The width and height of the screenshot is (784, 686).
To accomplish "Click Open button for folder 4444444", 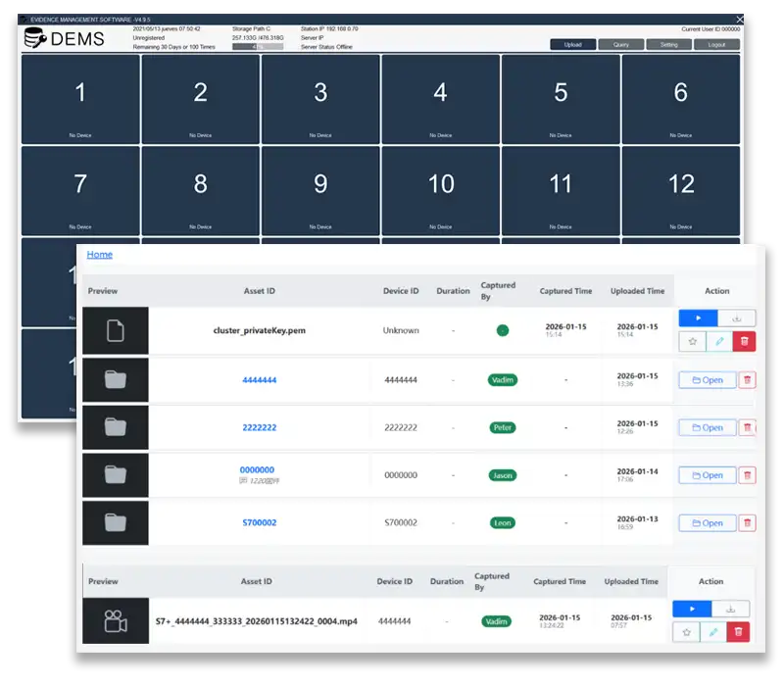I will [708, 380].
